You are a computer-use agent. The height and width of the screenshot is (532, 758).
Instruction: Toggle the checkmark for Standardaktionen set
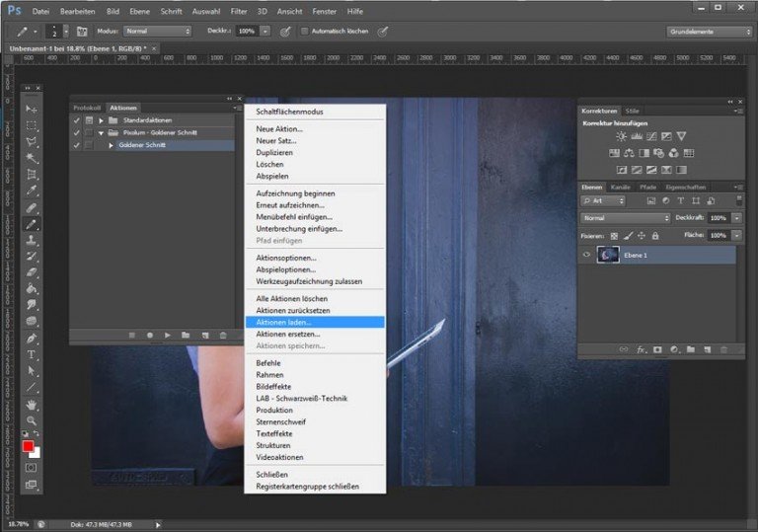coord(76,119)
